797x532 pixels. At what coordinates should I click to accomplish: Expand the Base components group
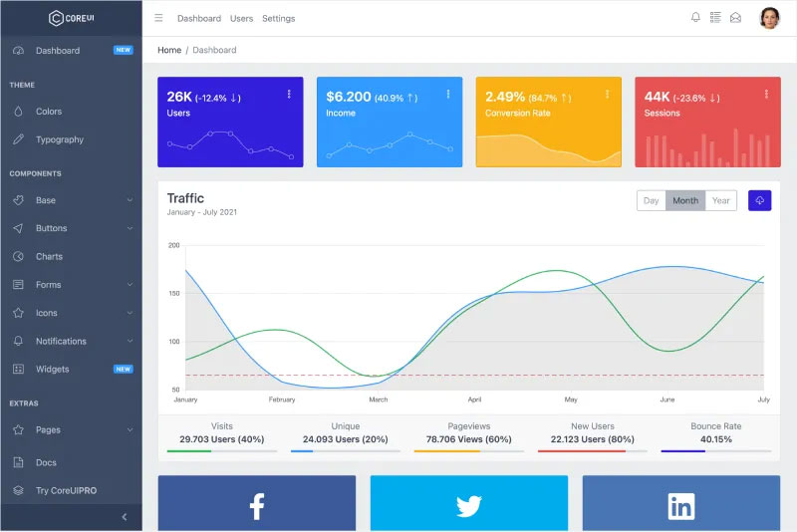[70, 200]
